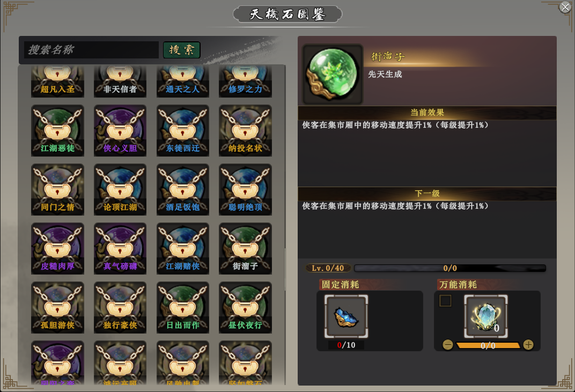This screenshot has width=575, height=392.
Task: Increase universal material with the plus button
Action: 528,345
